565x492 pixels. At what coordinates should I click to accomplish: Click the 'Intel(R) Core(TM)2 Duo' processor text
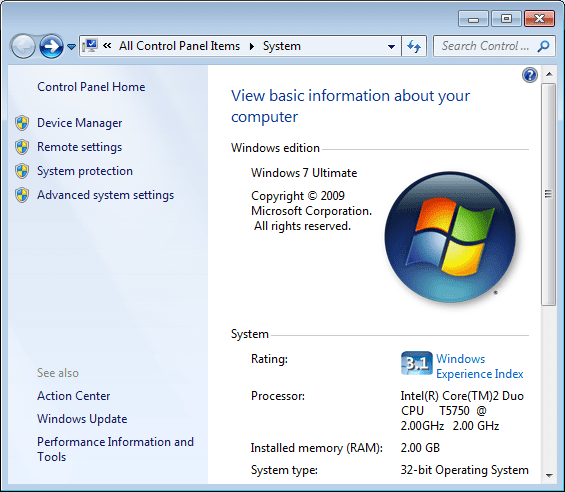[462, 396]
